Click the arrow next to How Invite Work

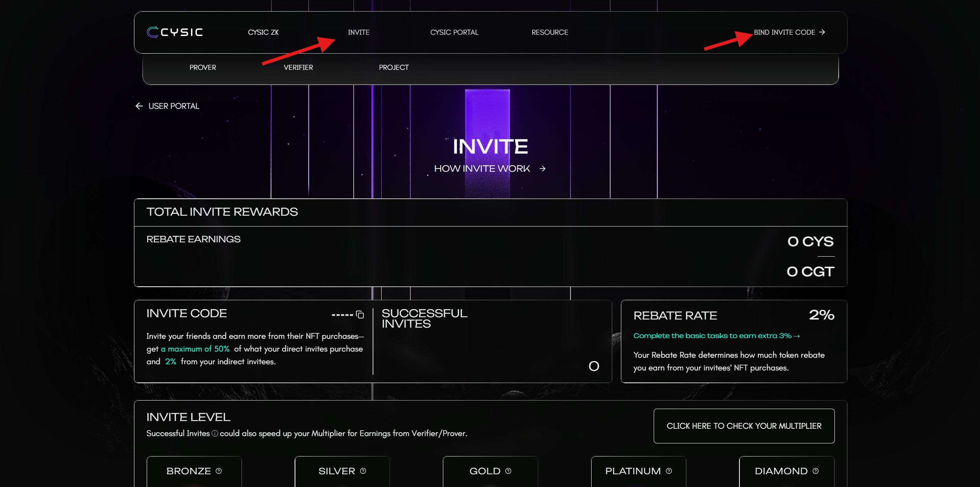543,169
